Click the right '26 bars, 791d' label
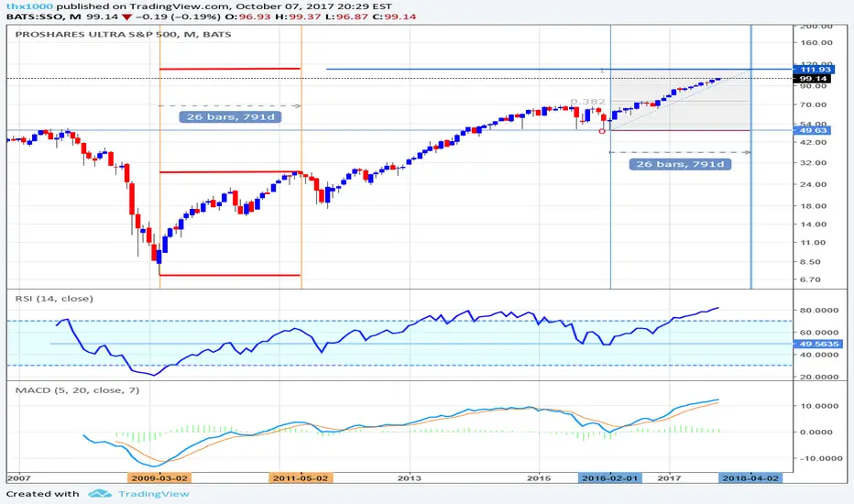Image resolution: width=854 pixels, height=504 pixels. 680,164
